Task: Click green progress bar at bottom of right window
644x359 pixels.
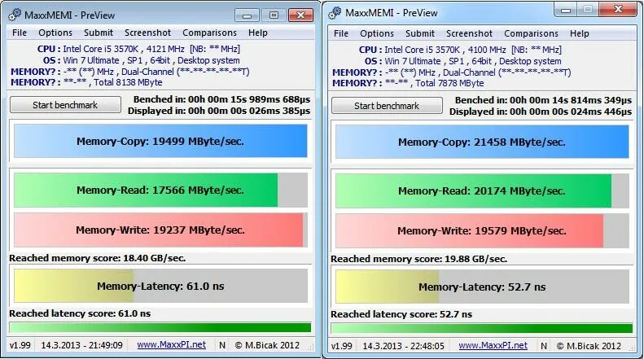Action: point(482,328)
